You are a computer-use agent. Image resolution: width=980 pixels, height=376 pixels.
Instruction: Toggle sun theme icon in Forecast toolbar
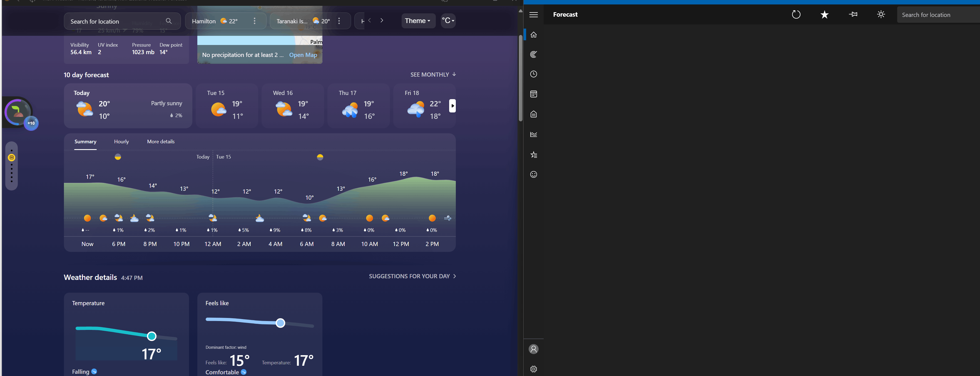pyautogui.click(x=881, y=14)
